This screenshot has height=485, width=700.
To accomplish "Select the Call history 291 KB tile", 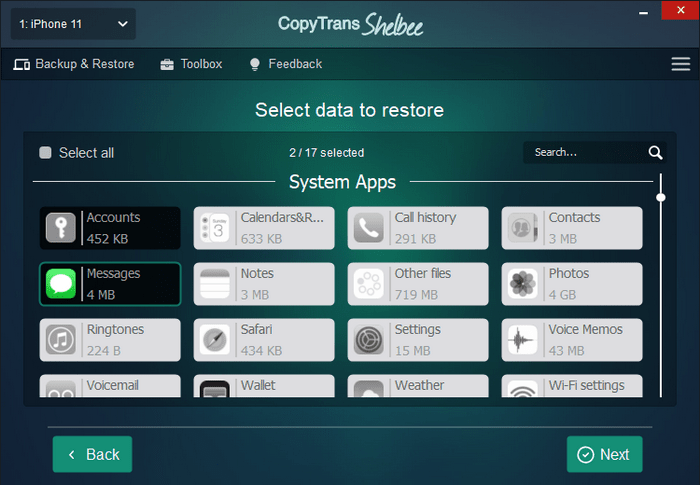I will tap(418, 228).
